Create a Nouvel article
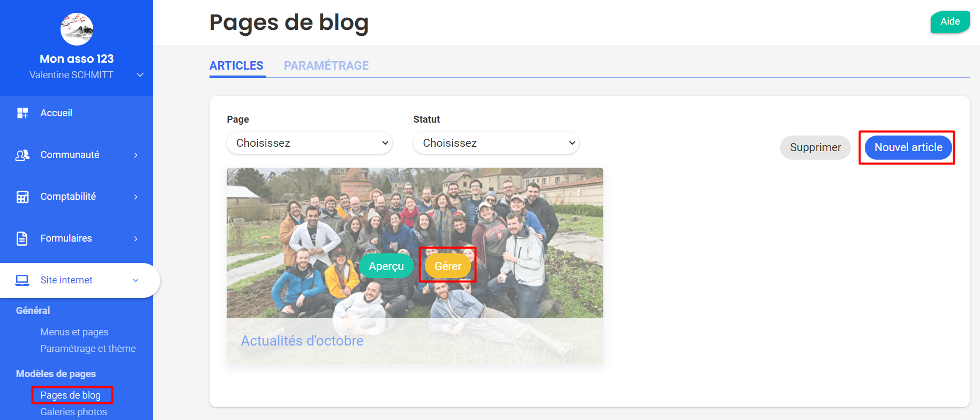Image resolution: width=980 pixels, height=420 pixels. [908, 147]
